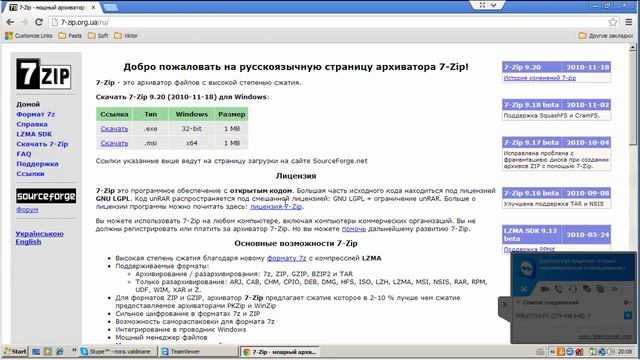The height and width of the screenshot is (360, 640).
Task: Open Ссылки in sidebar menu
Action: coord(30,173)
